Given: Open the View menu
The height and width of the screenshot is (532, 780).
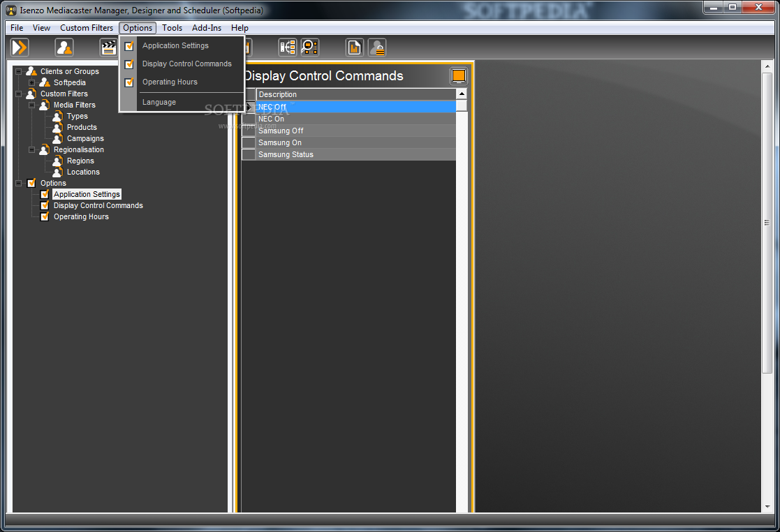Looking at the screenshot, I should [x=41, y=28].
